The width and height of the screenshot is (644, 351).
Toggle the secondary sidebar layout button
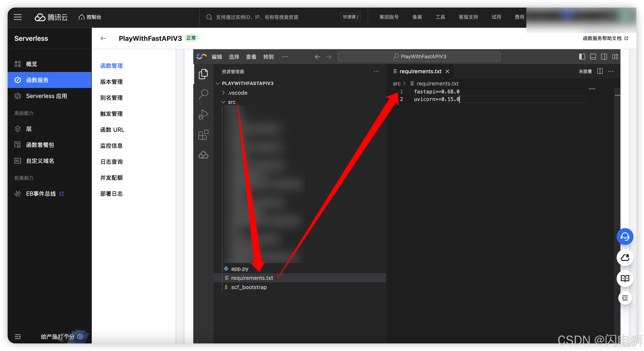(x=604, y=57)
